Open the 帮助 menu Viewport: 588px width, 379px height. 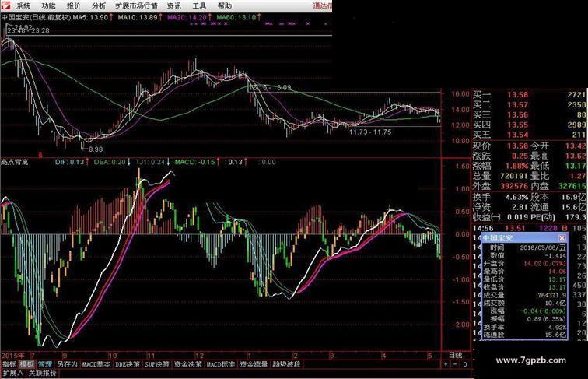[x=225, y=5]
